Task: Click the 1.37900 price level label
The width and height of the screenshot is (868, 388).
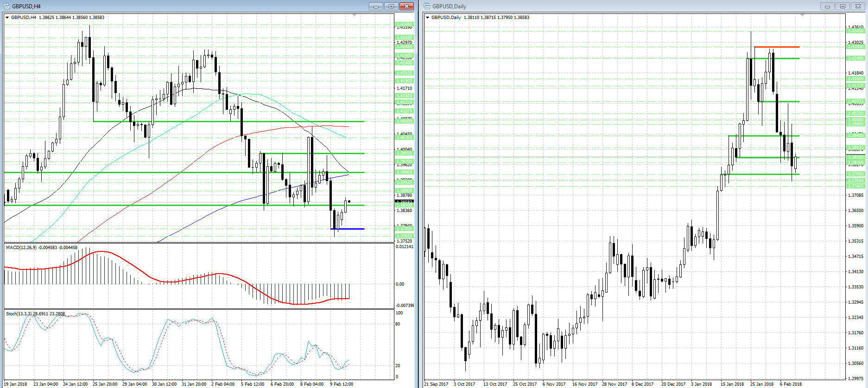Action: coord(855,174)
